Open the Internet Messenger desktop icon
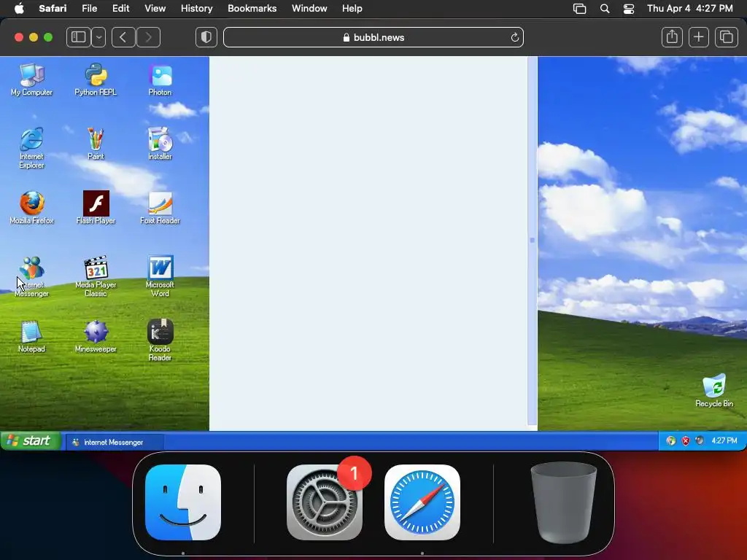The width and height of the screenshot is (747, 560). pyautogui.click(x=31, y=276)
